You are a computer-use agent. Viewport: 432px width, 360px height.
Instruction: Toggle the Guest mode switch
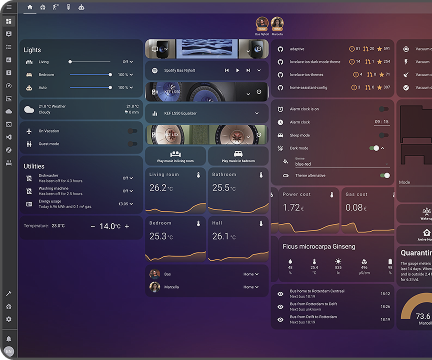pos(133,144)
